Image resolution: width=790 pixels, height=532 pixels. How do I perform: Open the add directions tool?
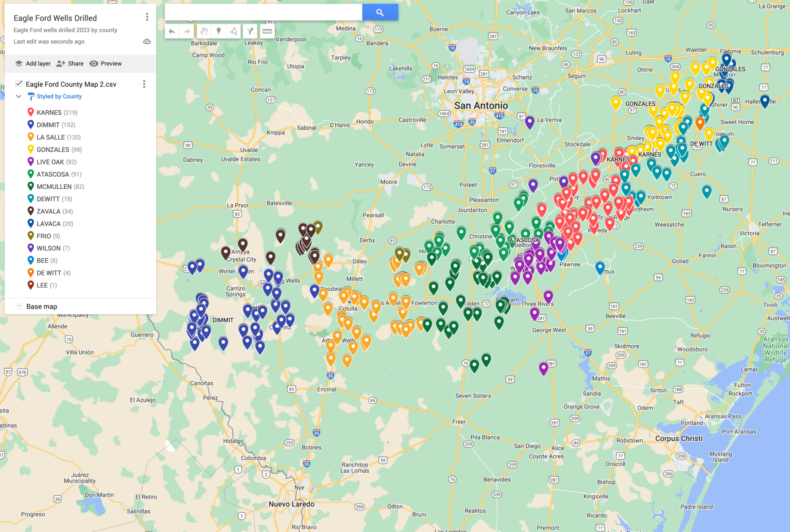point(250,31)
